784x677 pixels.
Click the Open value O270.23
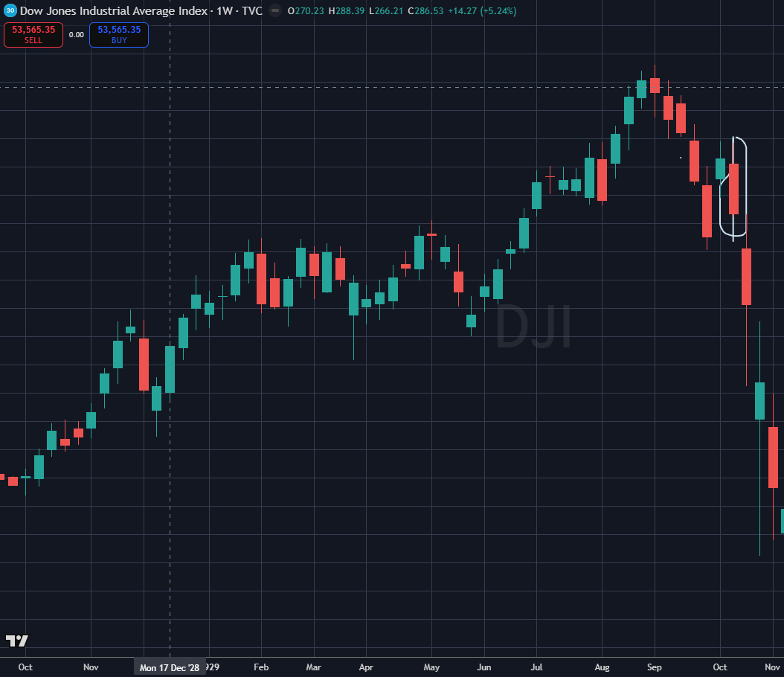pos(306,10)
